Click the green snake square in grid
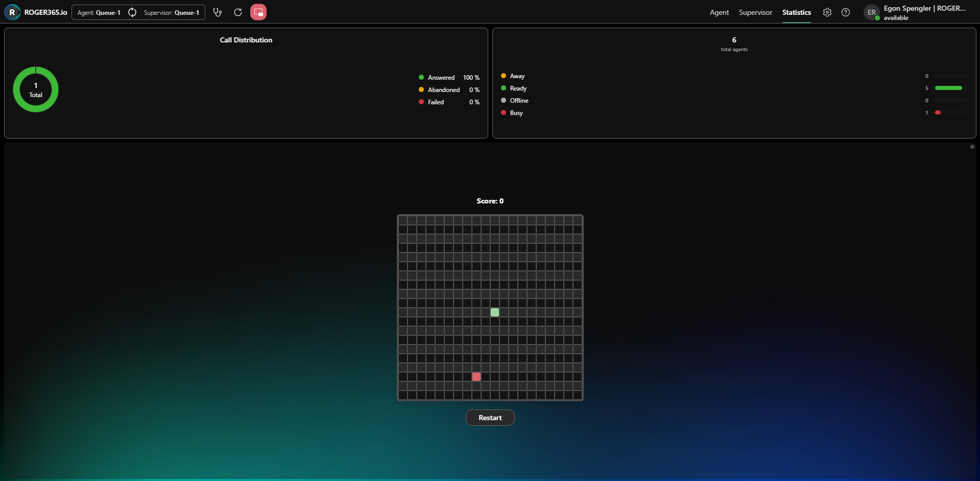Viewport: 980px width, 481px height. (495, 312)
